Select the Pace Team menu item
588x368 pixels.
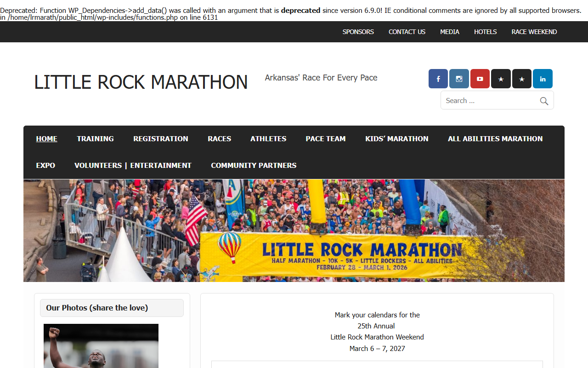pyautogui.click(x=326, y=138)
